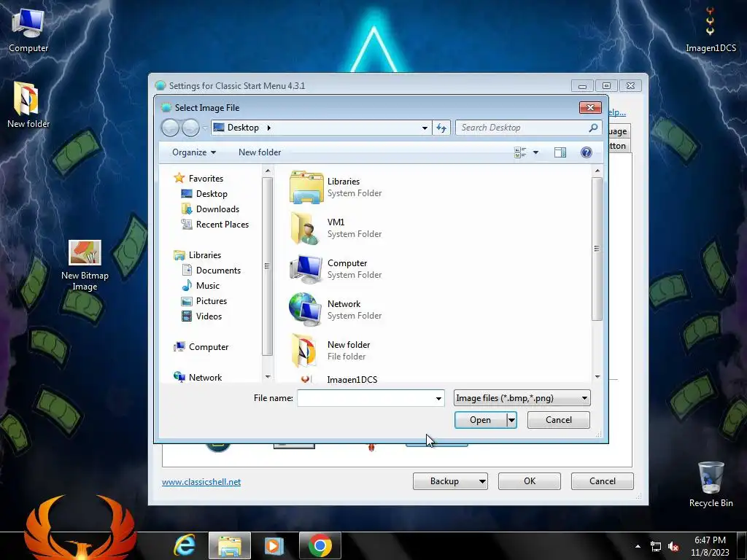Click the navigation pane scroll up arrow
This screenshot has height=560, width=747.
click(x=268, y=171)
